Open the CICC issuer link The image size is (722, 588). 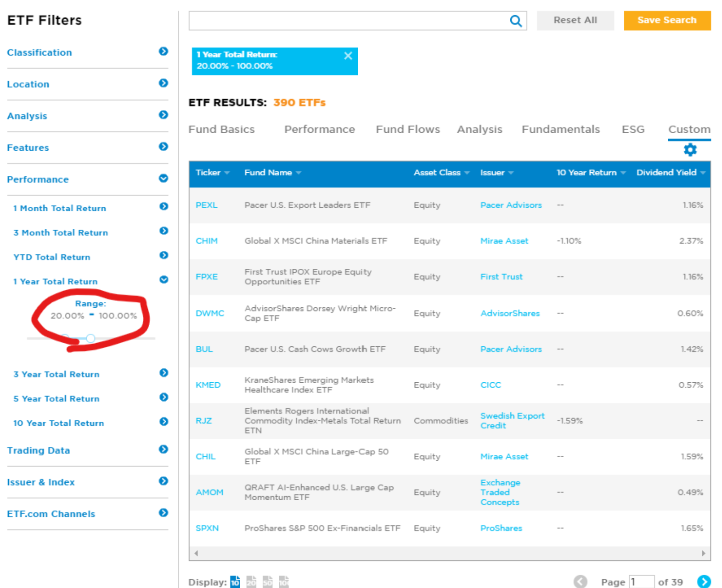pos(491,385)
